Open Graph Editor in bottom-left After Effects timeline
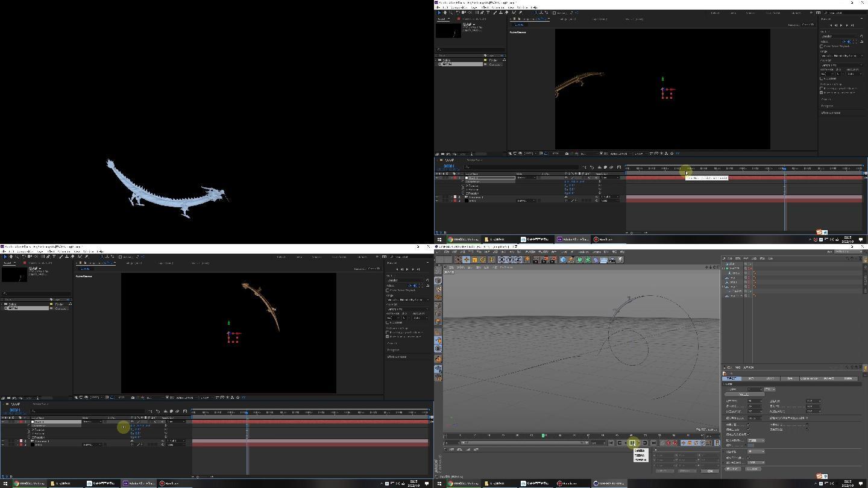 pyautogui.click(x=185, y=411)
